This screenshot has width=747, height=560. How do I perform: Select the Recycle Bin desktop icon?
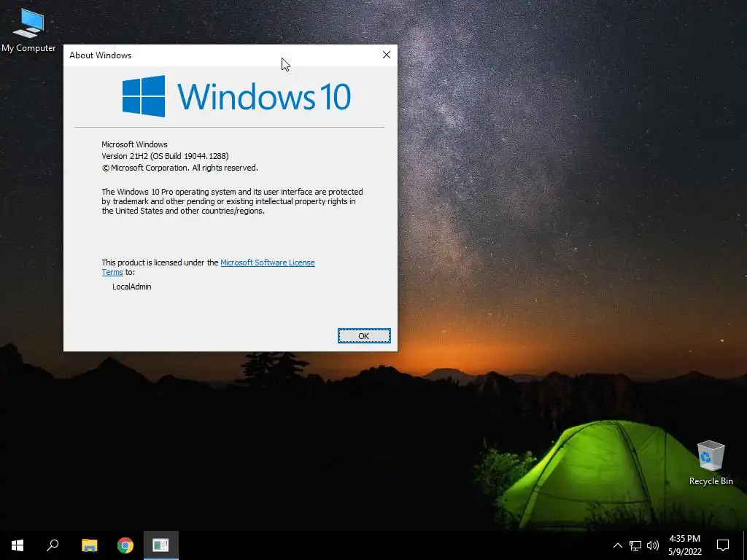(x=711, y=463)
